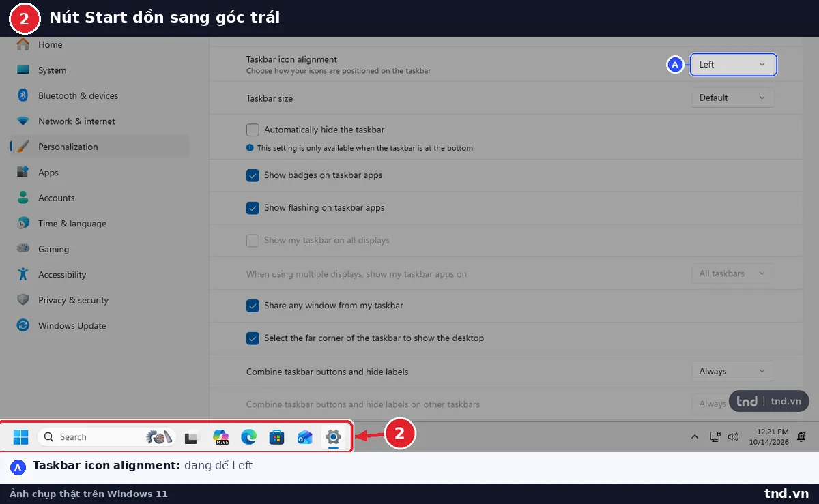Open the Windows Start button

click(x=20, y=437)
